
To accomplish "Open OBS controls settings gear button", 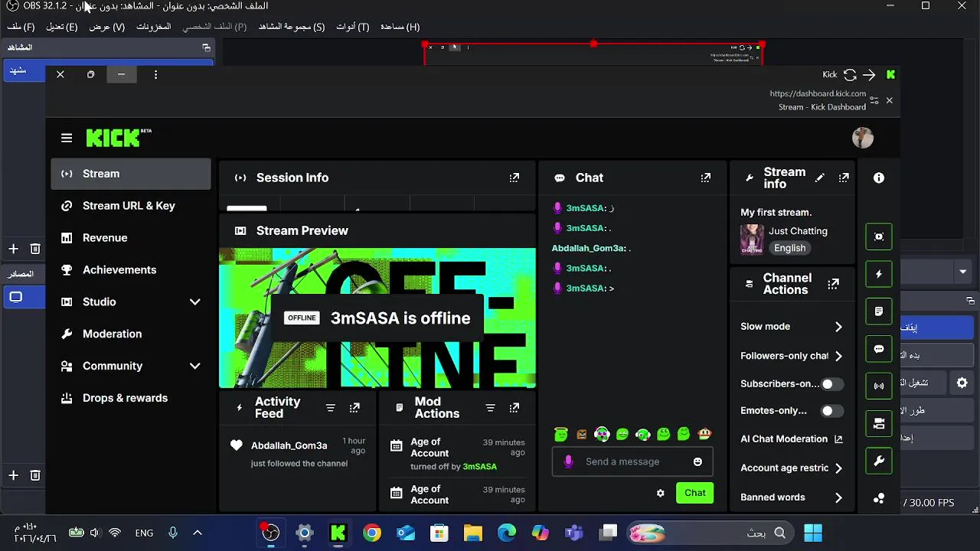I will pyautogui.click(x=962, y=383).
